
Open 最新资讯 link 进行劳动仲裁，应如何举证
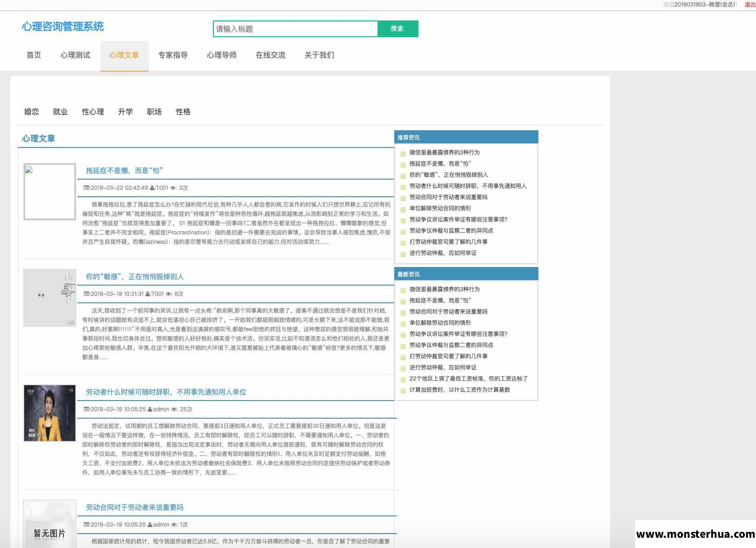[x=443, y=368]
